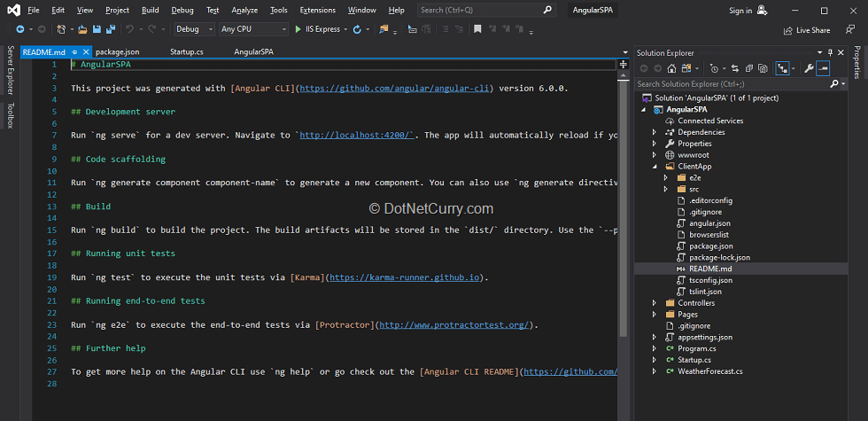The height and width of the screenshot is (421, 868).
Task: Click the magnifier in the top search box
Action: click(x=547, y=10)
